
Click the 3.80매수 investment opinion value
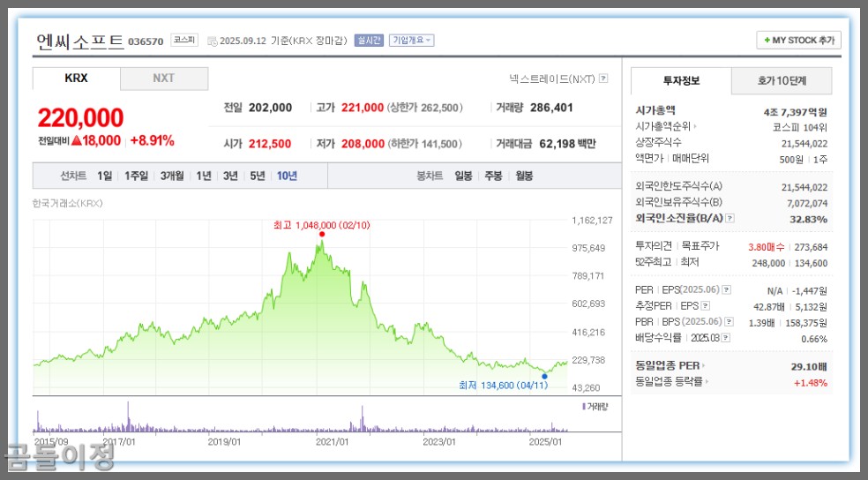767,247
